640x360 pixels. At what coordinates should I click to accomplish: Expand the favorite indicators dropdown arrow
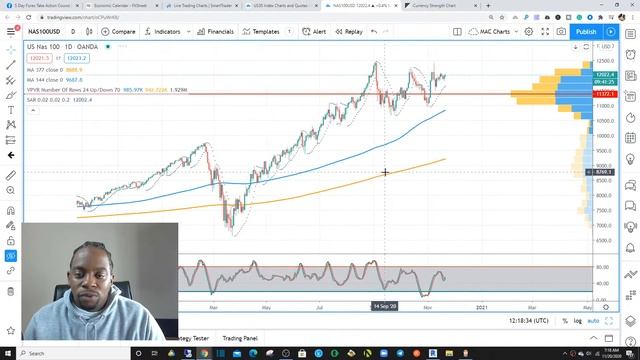pos(189,32)
